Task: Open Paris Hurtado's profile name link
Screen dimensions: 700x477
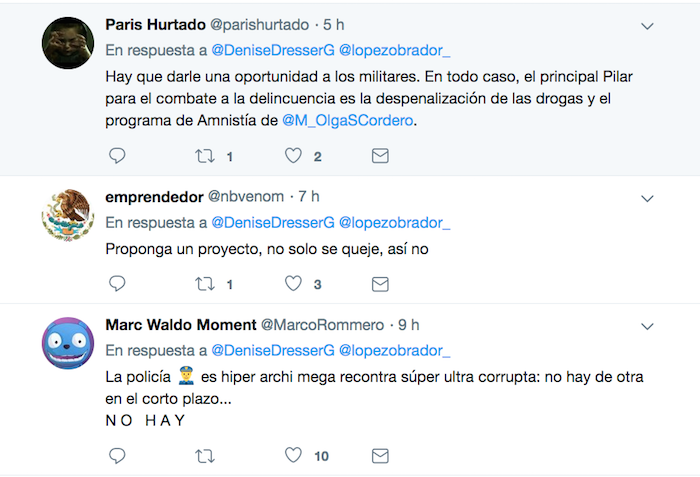Action: coord(152,24)
